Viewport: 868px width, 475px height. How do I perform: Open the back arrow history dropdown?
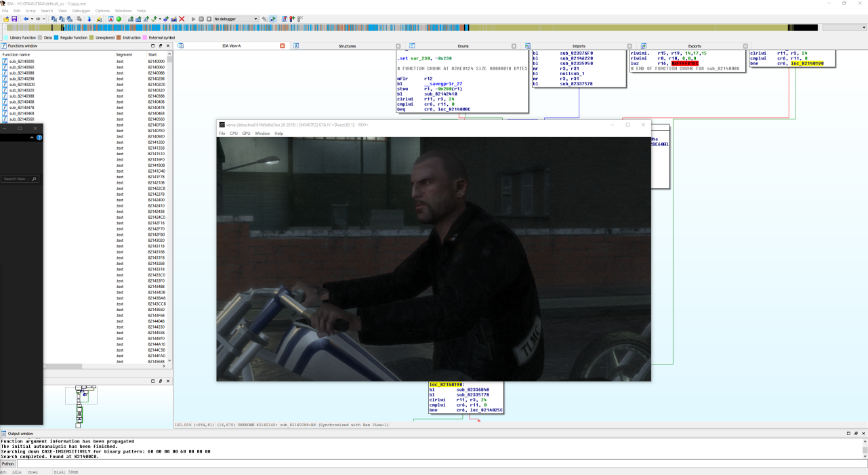31,19
